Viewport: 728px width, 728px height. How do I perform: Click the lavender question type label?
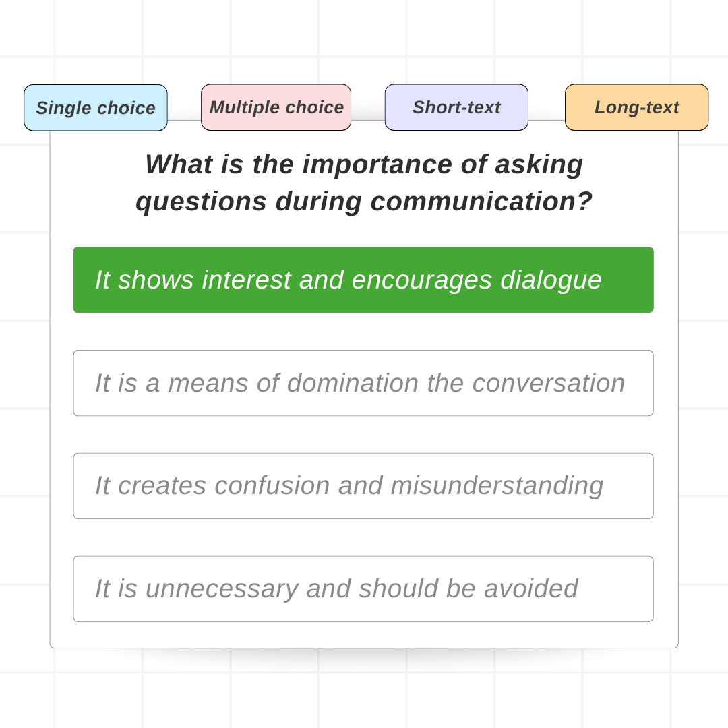coord(456,107)
